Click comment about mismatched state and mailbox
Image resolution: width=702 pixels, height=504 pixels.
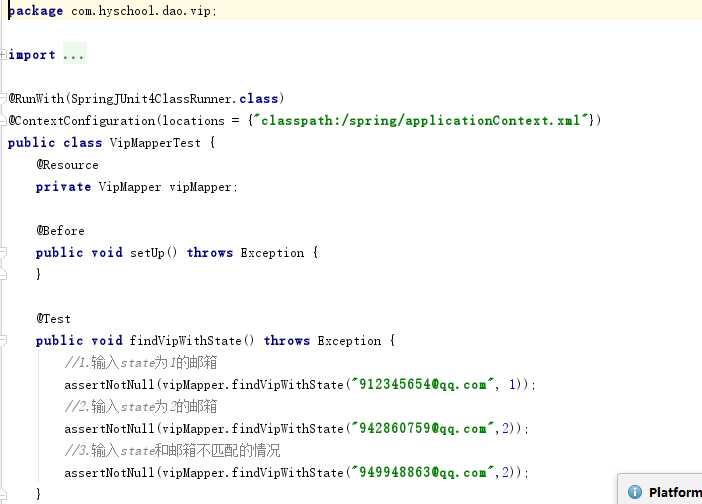point(173,450)
